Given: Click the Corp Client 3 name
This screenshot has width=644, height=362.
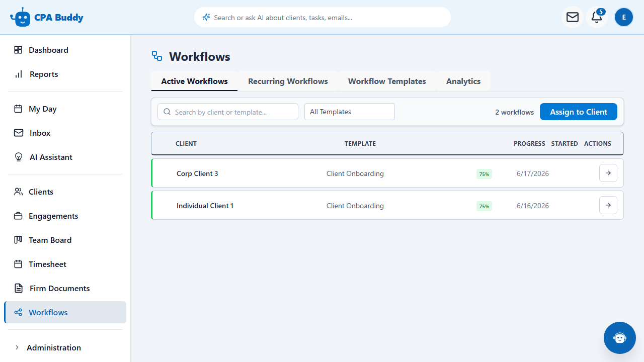Looking at the screenshot, I should click(197, 173).
